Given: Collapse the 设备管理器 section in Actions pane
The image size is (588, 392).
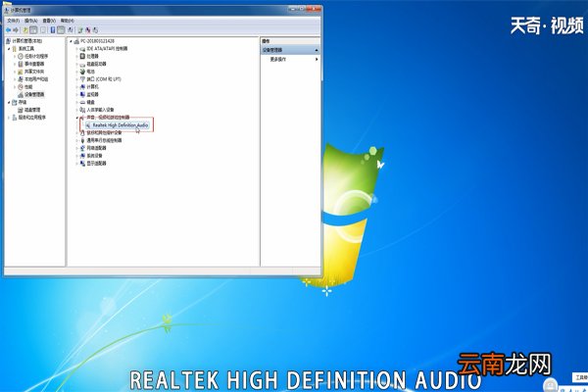Looking at the screenshot, I should point(317,50).
